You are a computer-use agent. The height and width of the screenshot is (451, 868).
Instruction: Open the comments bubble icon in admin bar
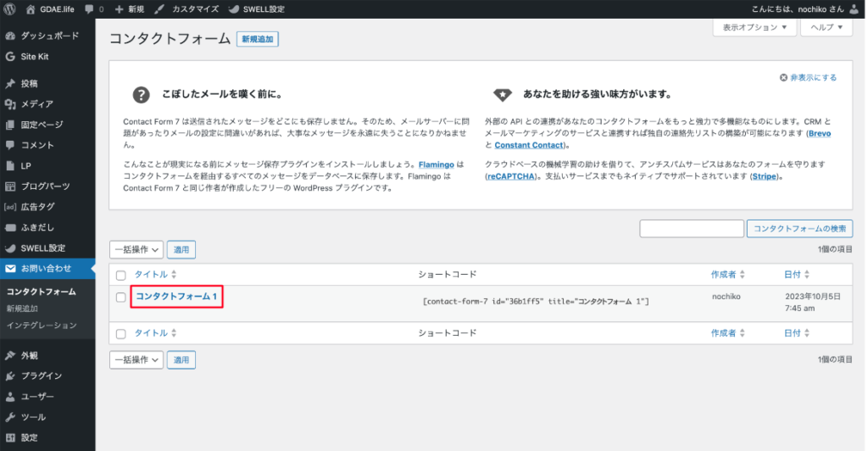coord(89,8)
